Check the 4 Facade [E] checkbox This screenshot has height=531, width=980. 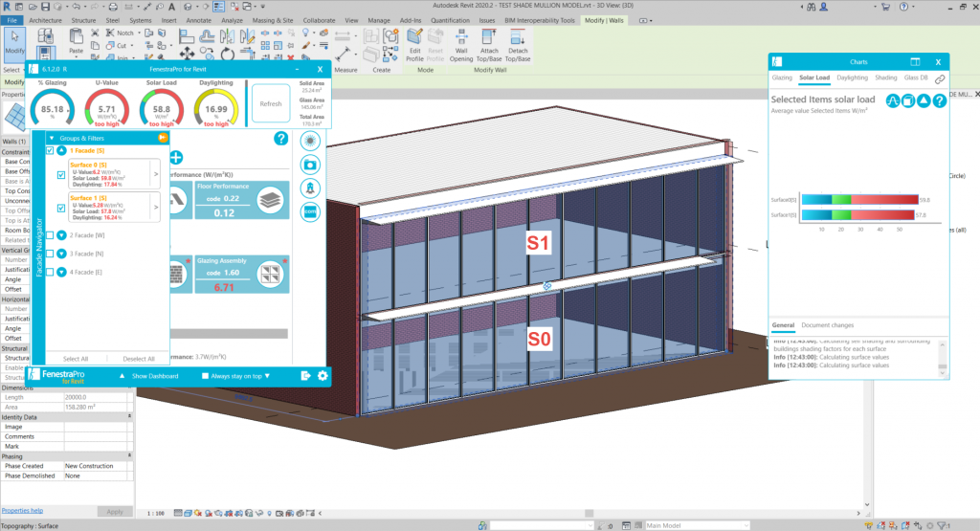pos(50,273)
